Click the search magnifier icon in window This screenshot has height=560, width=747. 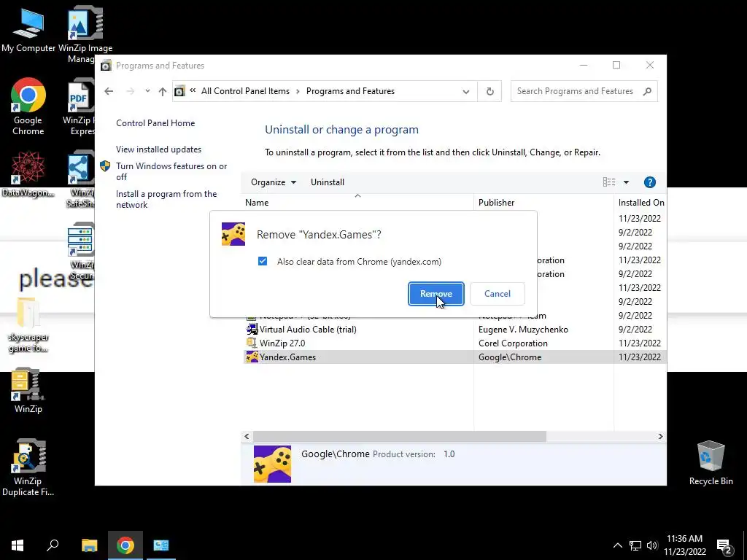[x=647, y=91]
